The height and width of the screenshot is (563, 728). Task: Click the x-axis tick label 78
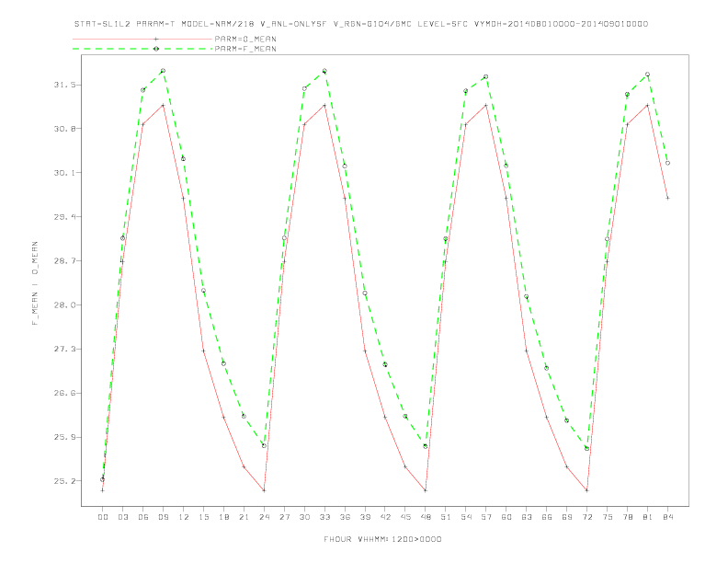pos(628,517)
